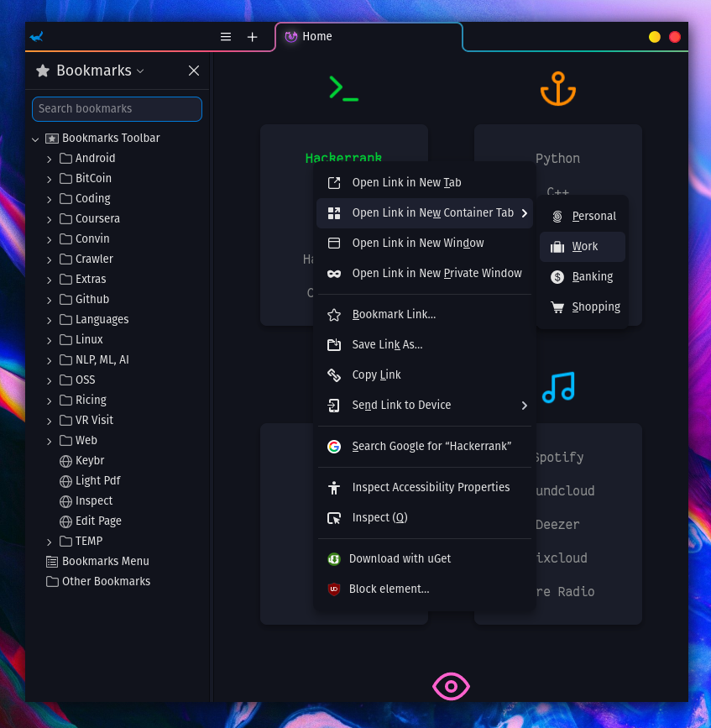This screenshot has width=711, height=728.
Task: Click the Light Pdf globe icon
Action: coord(65,481)
